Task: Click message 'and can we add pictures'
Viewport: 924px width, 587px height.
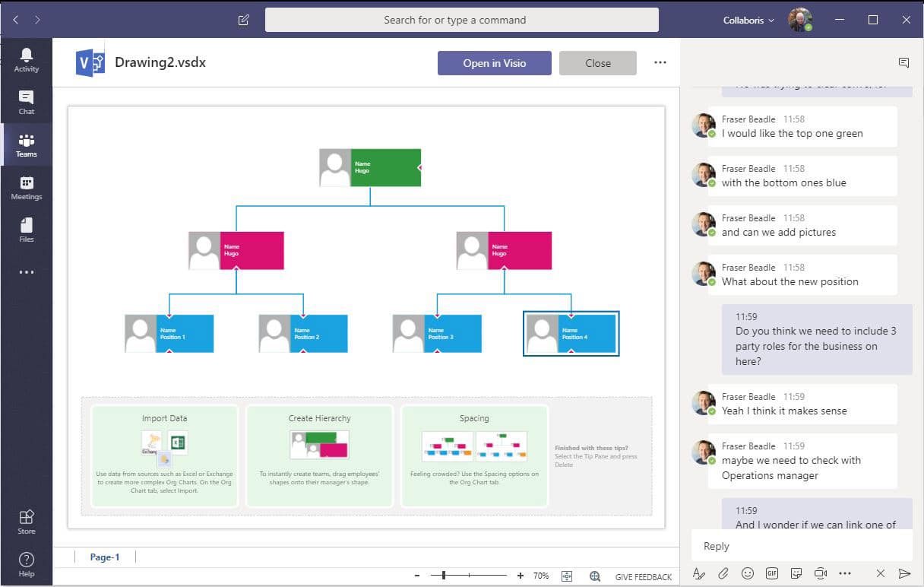Action: [x=802, y=225]
